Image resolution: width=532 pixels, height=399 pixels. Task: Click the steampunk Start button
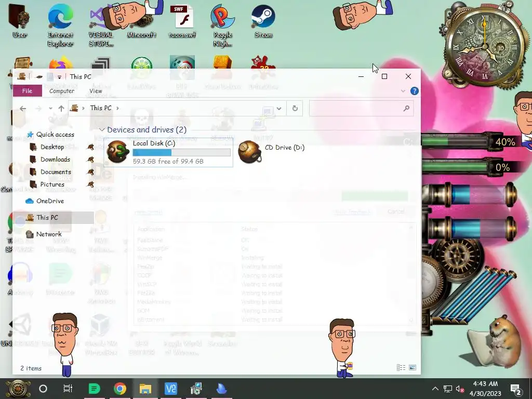(18, 389)
